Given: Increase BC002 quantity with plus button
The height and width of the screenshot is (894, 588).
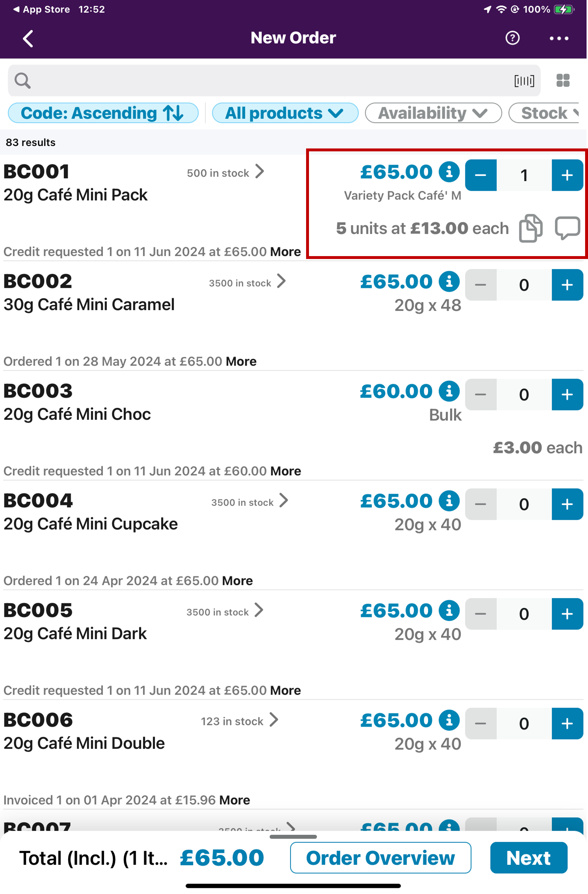Looking at the screenshot, I should pyautogui.click(x=567, y=285).
